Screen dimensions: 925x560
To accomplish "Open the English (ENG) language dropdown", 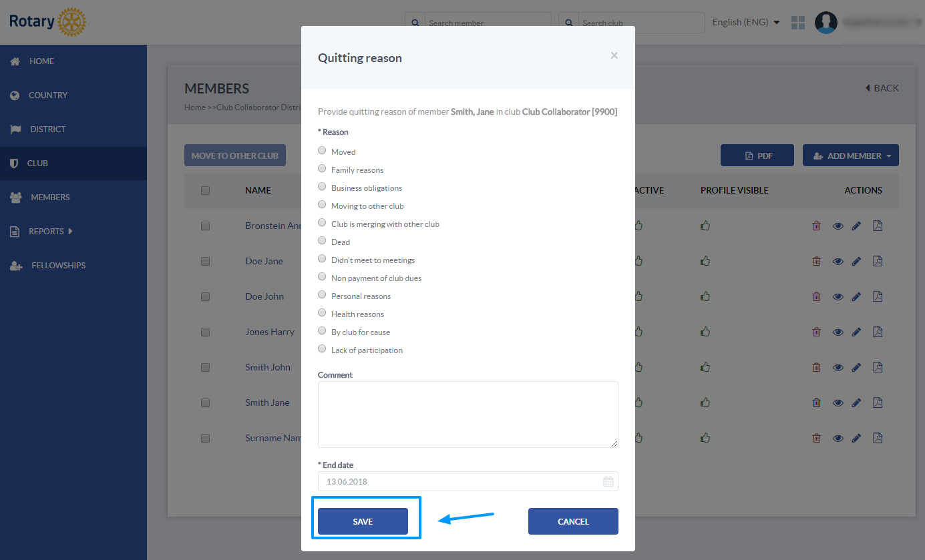I will tap(746, 22).
